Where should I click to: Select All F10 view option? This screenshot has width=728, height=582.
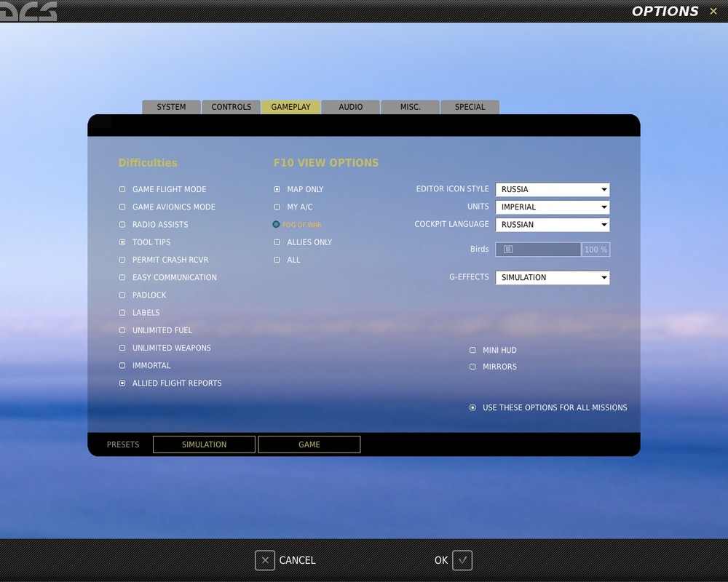coord(277,260)
